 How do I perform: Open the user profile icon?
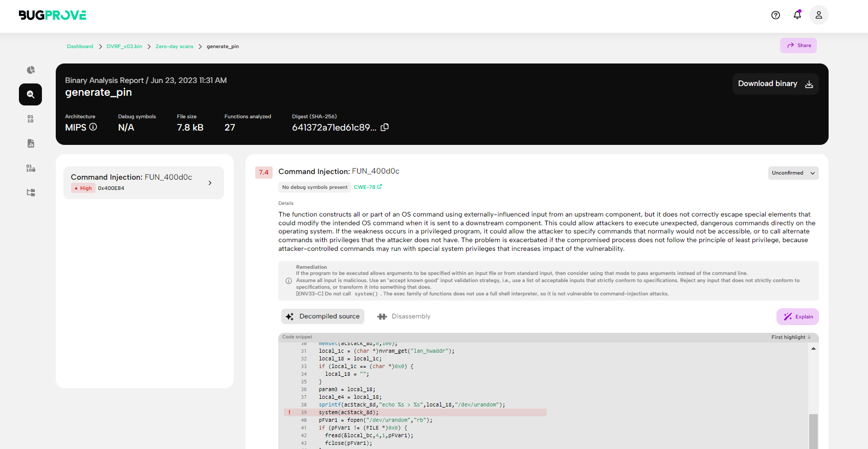click(x=819, y=15)
